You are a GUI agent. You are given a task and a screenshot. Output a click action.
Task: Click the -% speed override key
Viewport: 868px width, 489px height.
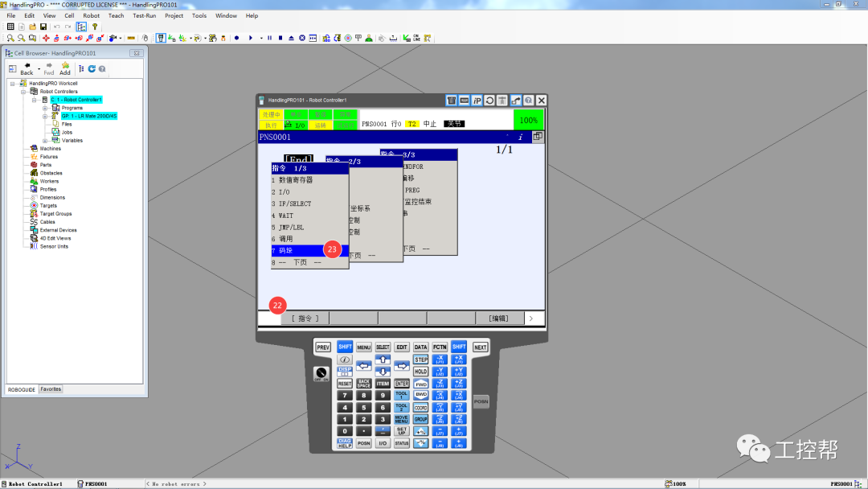pos(420,443)
